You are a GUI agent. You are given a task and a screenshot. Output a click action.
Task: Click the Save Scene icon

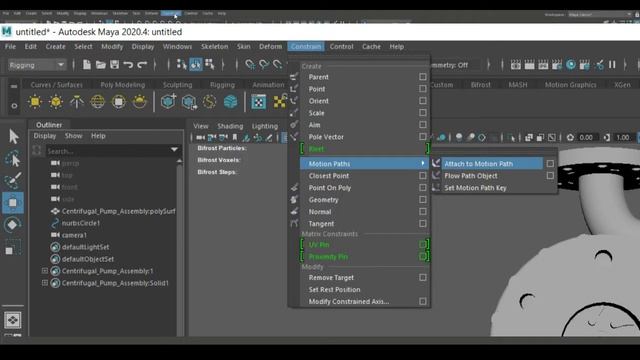tap(114, 64)
